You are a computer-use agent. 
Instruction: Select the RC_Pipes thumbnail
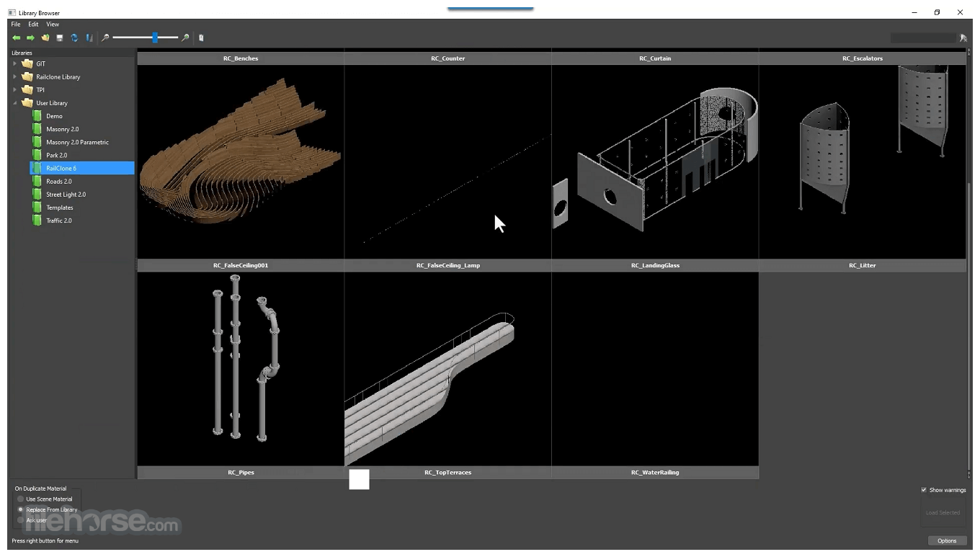coord(241,369)
